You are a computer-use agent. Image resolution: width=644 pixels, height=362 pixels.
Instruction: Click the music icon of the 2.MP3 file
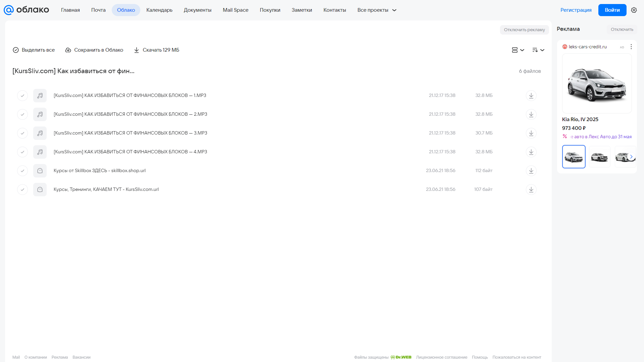tap(40, 114)
